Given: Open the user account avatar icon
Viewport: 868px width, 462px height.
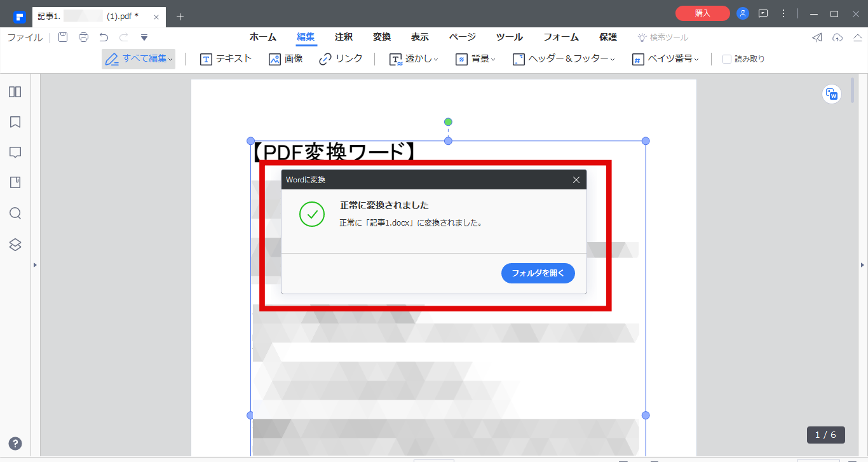Looking at the screenshot, I should (743, 13).
